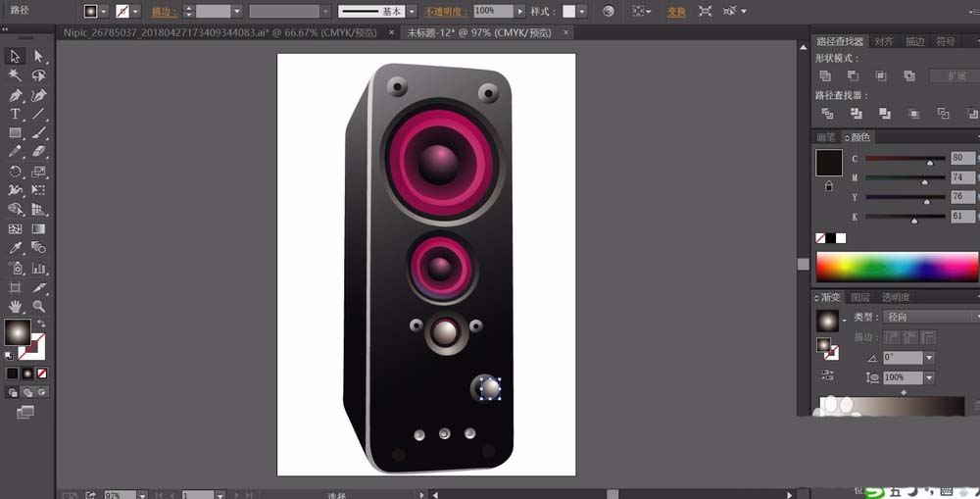Open the 基本 brush definition dropdown
This screenshot has height=499, width=980.
pyautogui.click(x=412, y=11)
